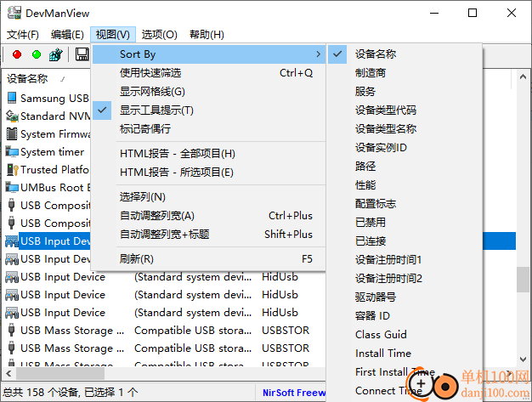
Task: Select Trusted Platform device row icon
Action: 12,170
